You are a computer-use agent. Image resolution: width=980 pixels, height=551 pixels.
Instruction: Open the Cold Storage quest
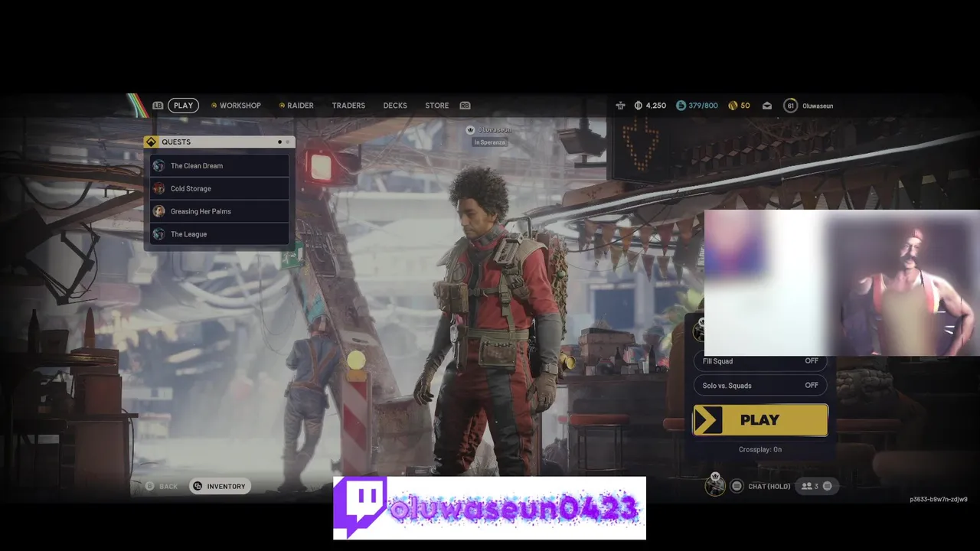click(x=220, y=188)
